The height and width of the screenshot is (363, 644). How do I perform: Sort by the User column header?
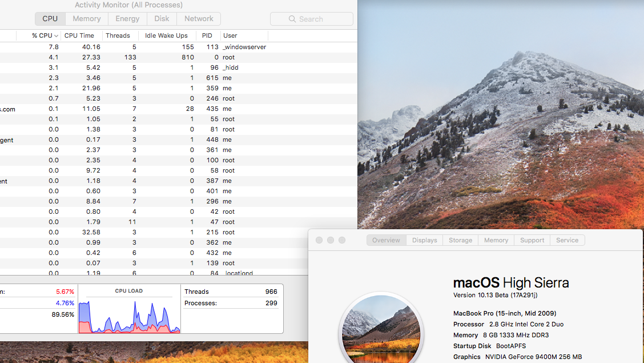coord(244,36)
